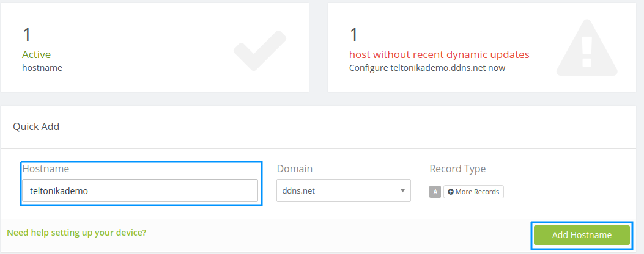Click 'Configure teltonikademo.ddns.net now' text
The width and height of the screenshot is (644, 254).
point(427,68)
